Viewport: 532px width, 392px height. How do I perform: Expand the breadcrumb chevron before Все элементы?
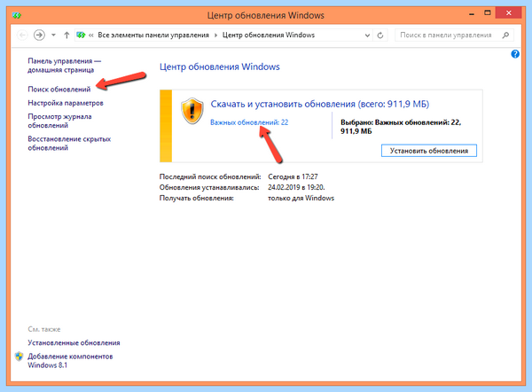[x=91, y=35]
